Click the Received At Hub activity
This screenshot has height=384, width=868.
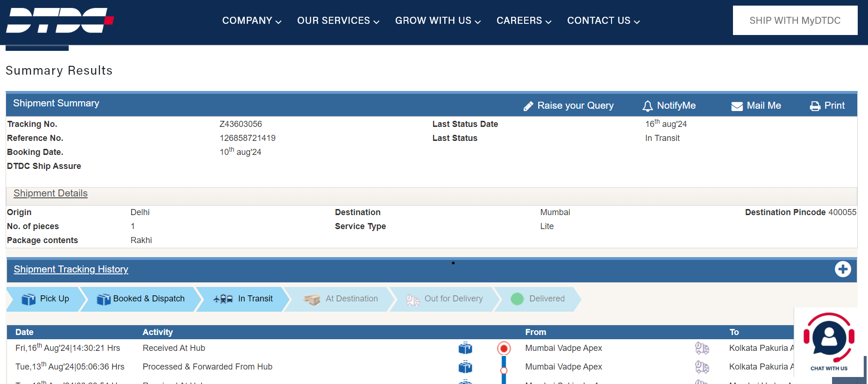[174, 348]
